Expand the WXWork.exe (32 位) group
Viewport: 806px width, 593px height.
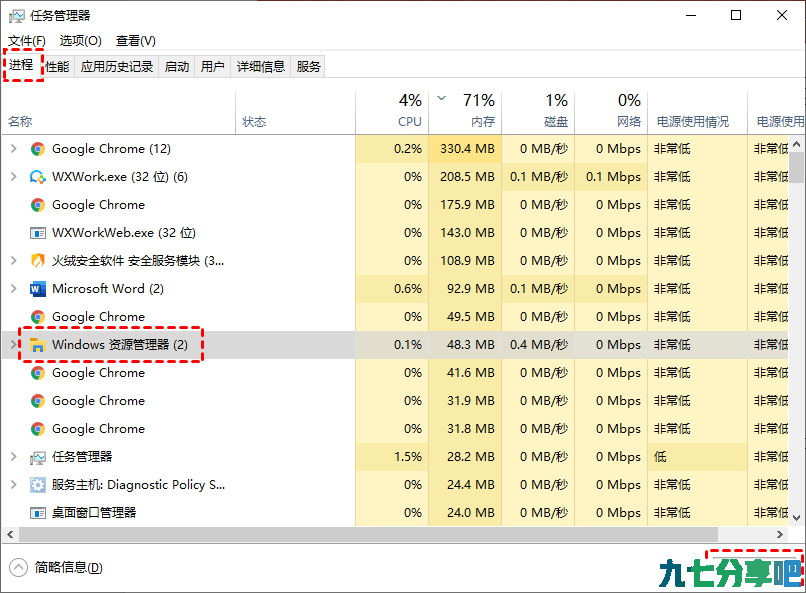click(14, 177)
